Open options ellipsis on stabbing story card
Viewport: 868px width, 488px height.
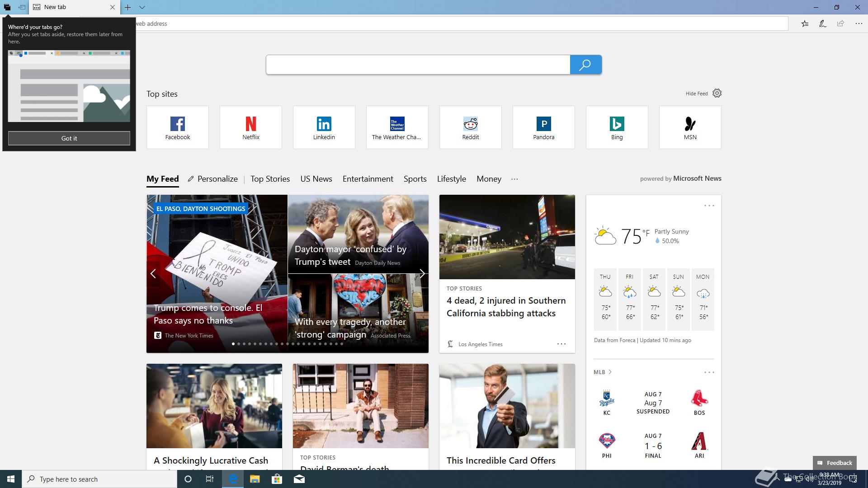tap(561, 344)
